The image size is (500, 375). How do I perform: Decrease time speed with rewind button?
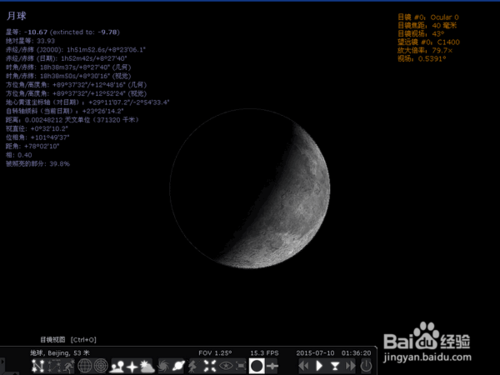[304, 366]
